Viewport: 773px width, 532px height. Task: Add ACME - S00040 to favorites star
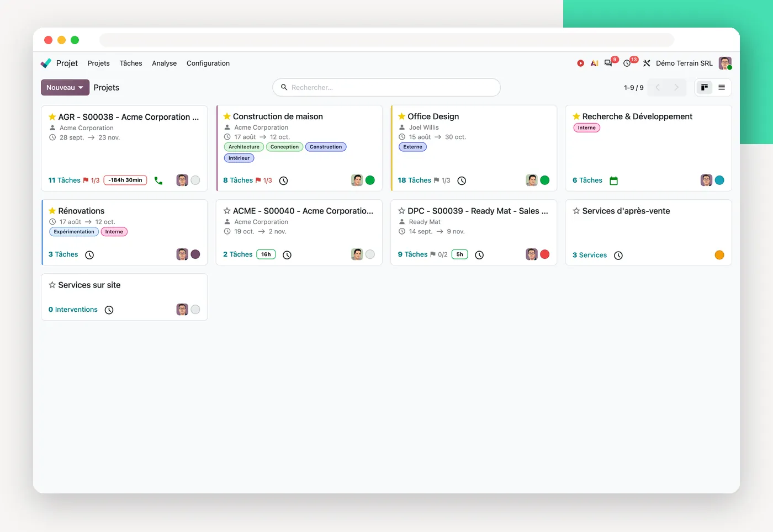pyautogui.click(x=227, y=211)
